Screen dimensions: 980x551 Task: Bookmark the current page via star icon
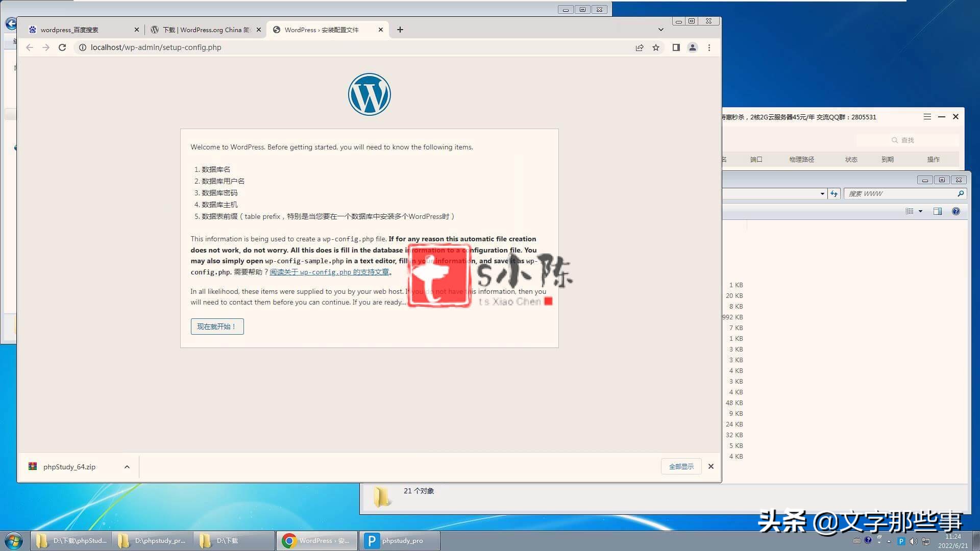(x=656, y=47)
